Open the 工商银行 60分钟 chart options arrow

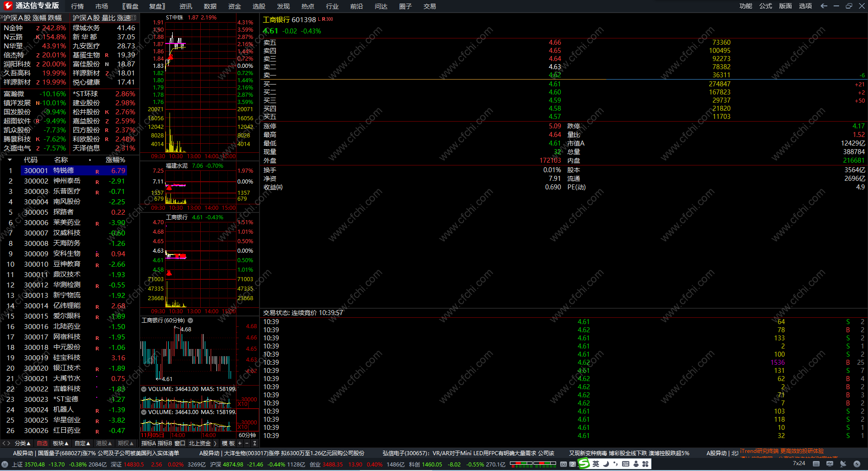tap(190, 320)
